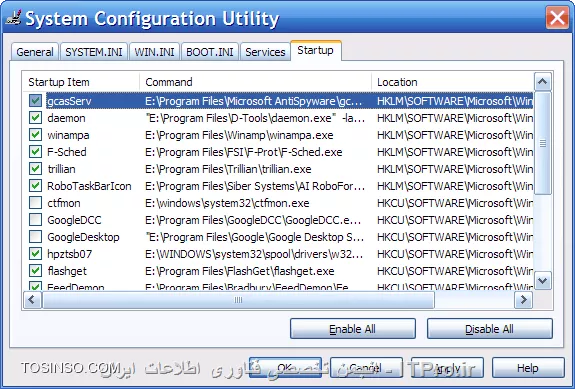Disable the F-Sched startup checkbox
Viewport: 575px width, 389px height.
coord(35,151)
